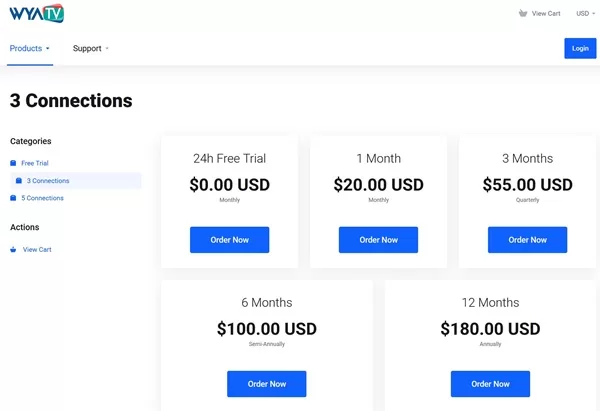
Task: Select the 5 Connections category
Action: click(42, 198)
